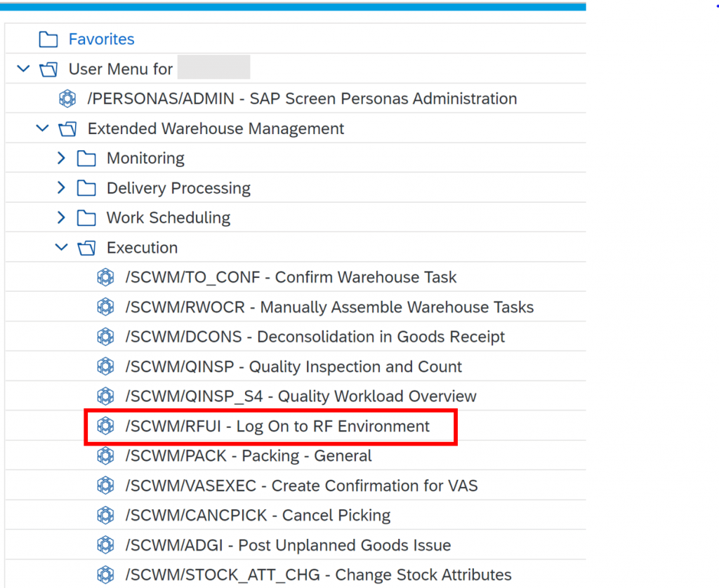Select the User Menu for label
This screenshot has width=719, height=588.
[121, 69]
